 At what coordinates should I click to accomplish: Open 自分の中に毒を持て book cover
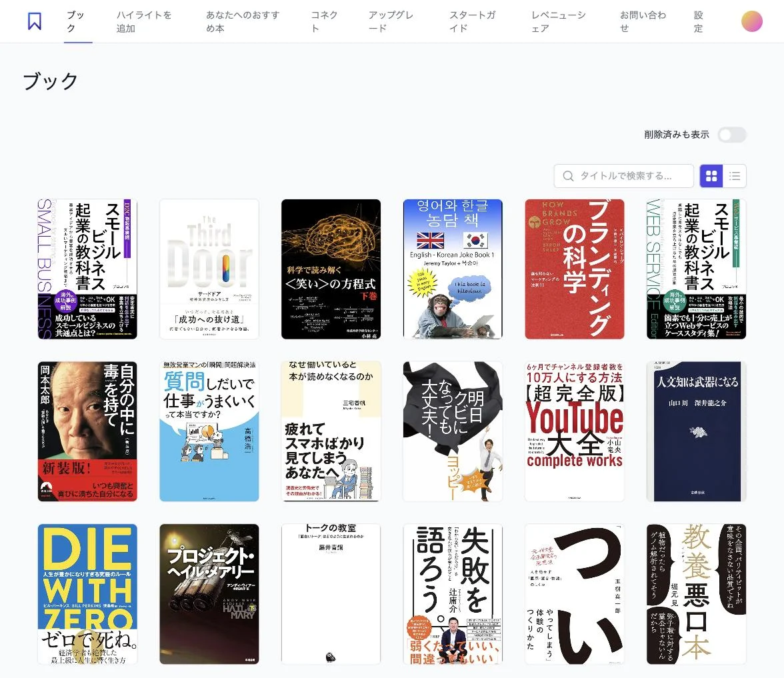pos(87,431)
